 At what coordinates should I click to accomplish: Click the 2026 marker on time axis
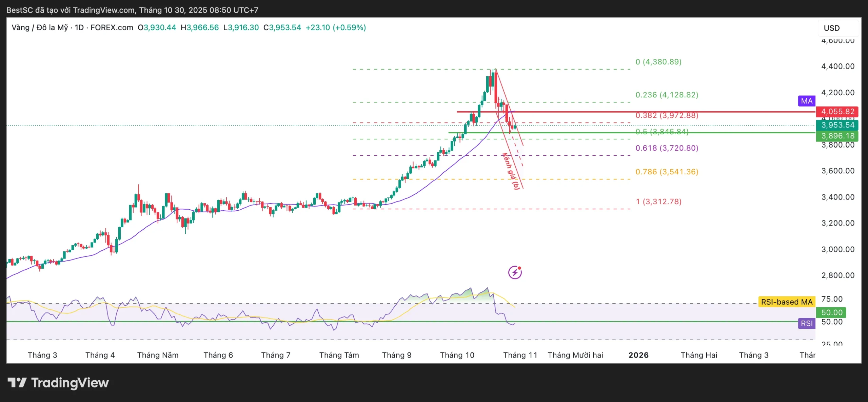click(638, 355)
